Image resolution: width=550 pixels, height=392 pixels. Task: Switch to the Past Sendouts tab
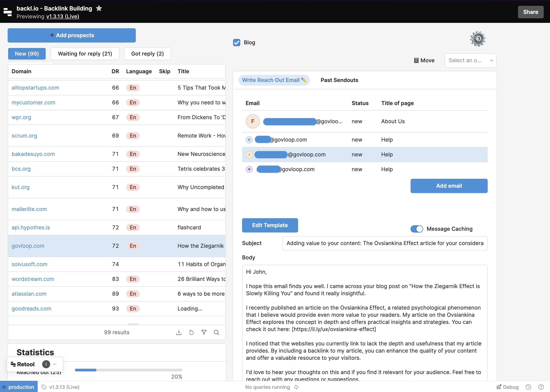(x=339, y=80)
